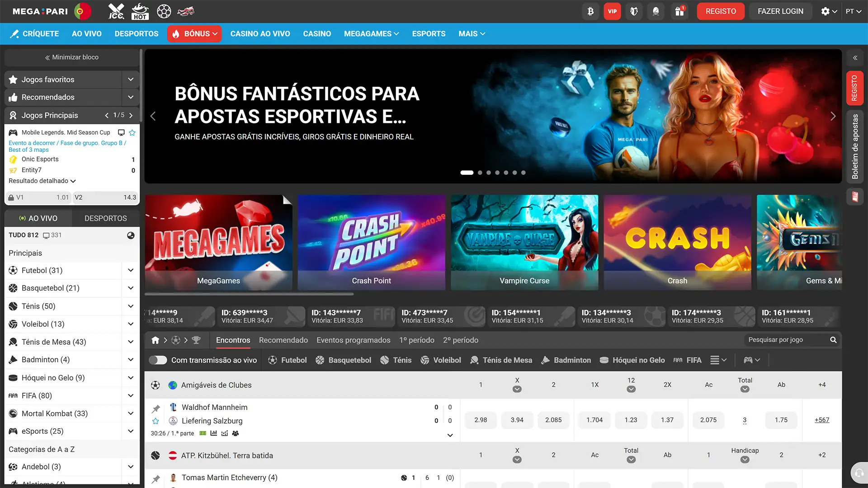Open the ESPORTS menu item
The height and width of the screenshot is (488, 868).
pos(429,34)
